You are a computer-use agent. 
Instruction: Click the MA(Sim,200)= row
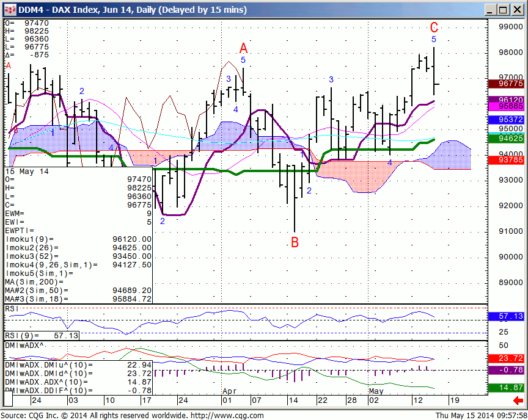pyautogui.click(x=78, y=282)
